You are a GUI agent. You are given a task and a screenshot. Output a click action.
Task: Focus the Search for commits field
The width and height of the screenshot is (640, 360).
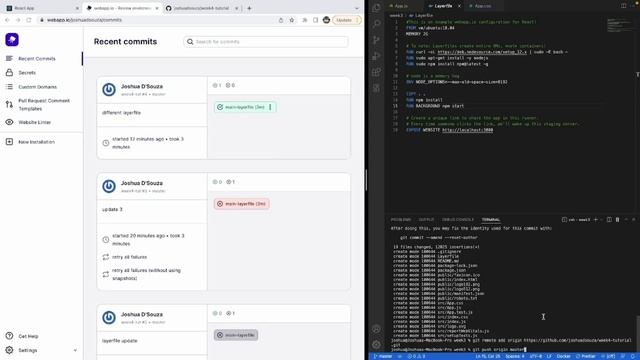[266, 42]
